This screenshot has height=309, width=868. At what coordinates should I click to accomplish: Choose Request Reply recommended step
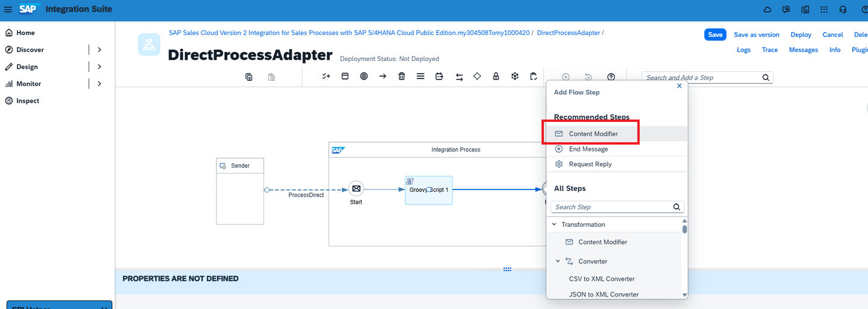[x=617, y=164]
